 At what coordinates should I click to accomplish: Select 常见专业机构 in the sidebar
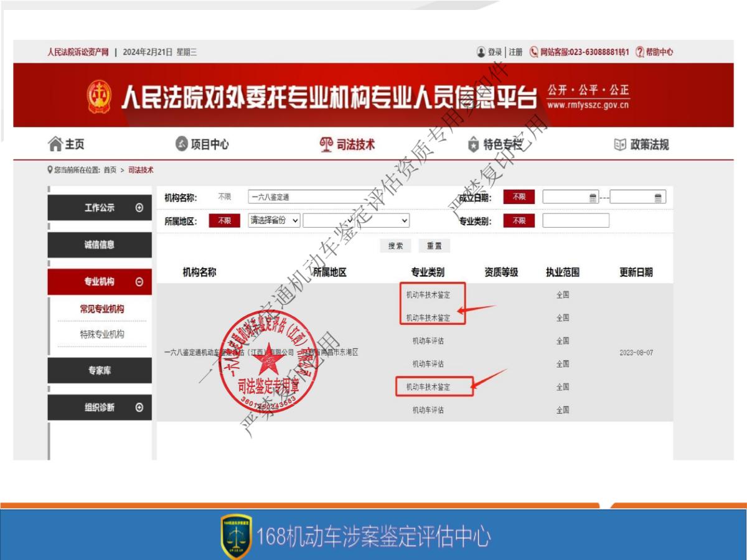pos(101,308)
